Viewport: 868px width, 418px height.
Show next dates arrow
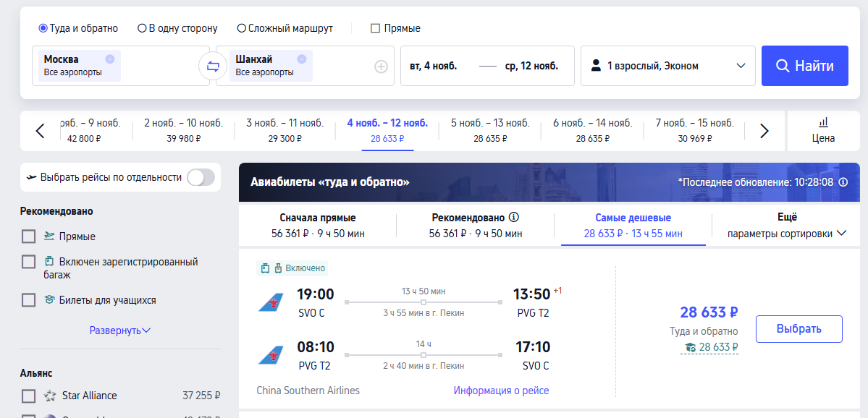pyautogui.click(x=764, y=131)
